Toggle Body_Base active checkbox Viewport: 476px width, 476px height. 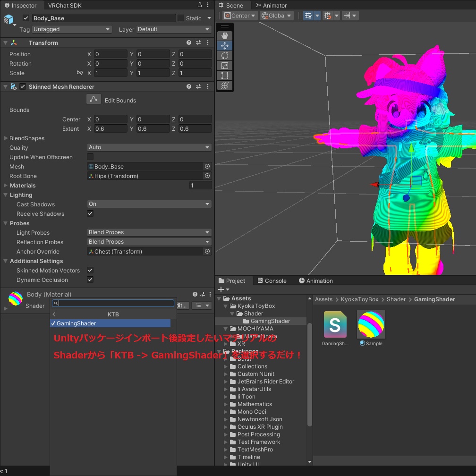26,18
